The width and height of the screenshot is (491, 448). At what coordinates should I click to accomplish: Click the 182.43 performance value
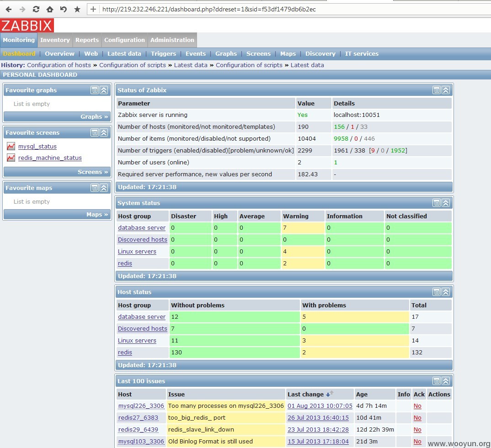point(308,174)
